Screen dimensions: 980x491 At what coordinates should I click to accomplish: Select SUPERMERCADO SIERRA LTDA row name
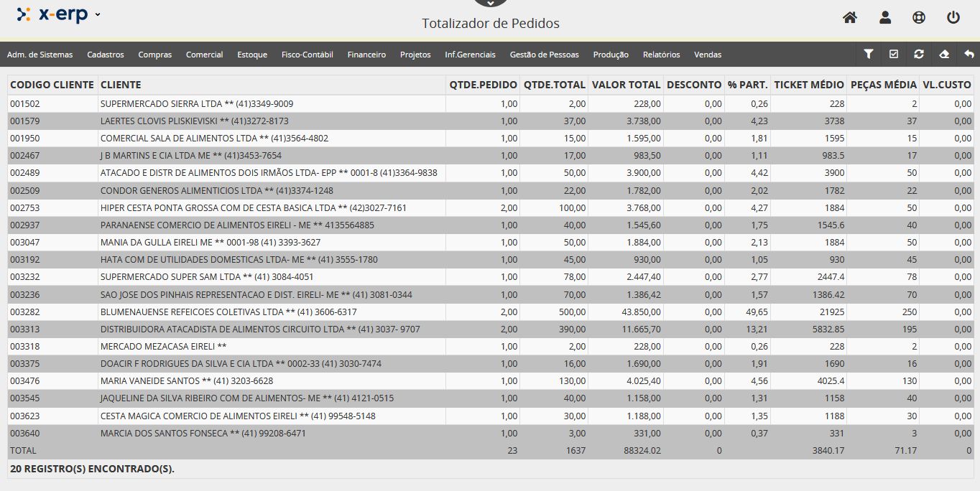[x=197, y=103]
